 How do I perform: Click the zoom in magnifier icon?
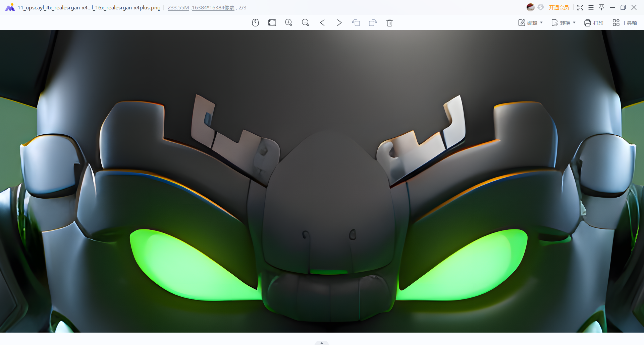[x=288, y=23]
